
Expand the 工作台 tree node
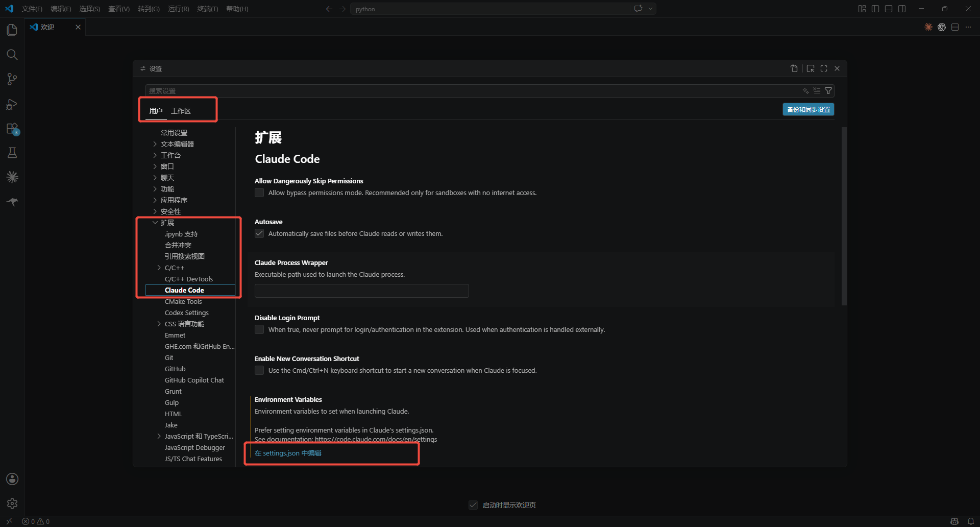point(155,155)
